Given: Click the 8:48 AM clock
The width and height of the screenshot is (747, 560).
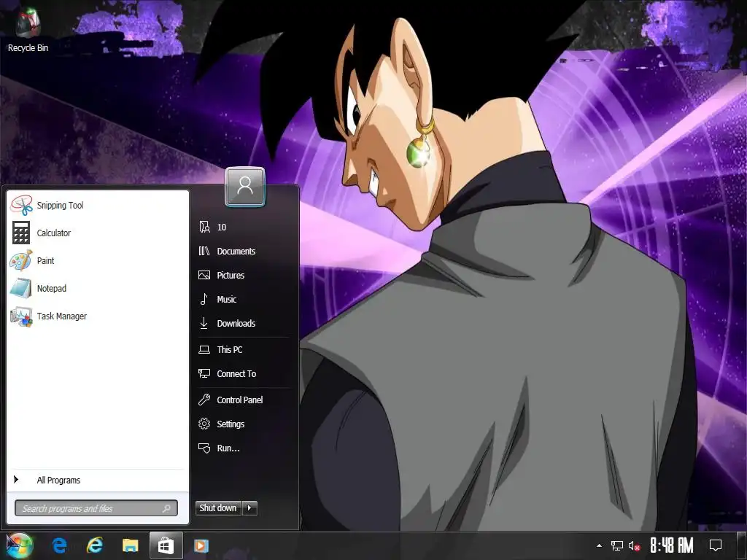Looking at the screenshot, I should [672, 545].
